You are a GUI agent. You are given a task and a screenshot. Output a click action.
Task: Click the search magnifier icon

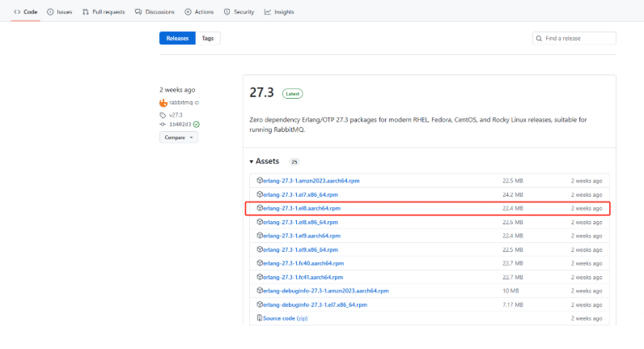[x=540, y=38]
